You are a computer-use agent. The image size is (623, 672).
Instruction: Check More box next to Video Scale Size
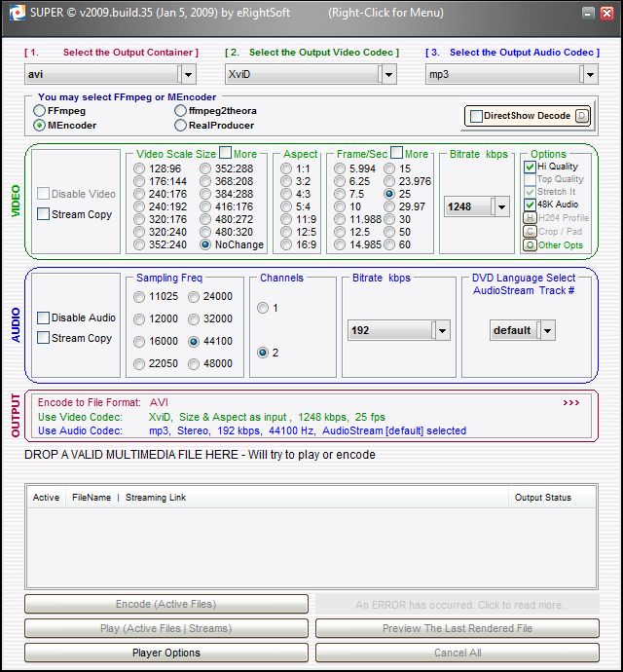click(225, 153)
